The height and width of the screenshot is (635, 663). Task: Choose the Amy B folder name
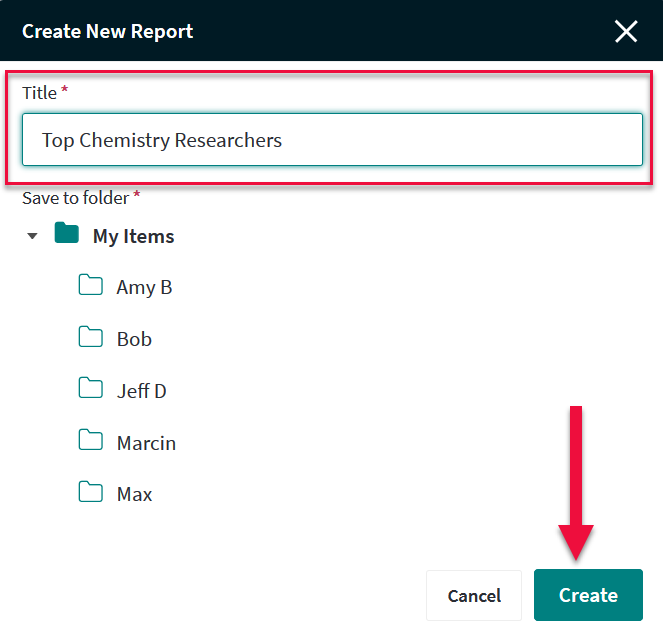coord(144,288)
